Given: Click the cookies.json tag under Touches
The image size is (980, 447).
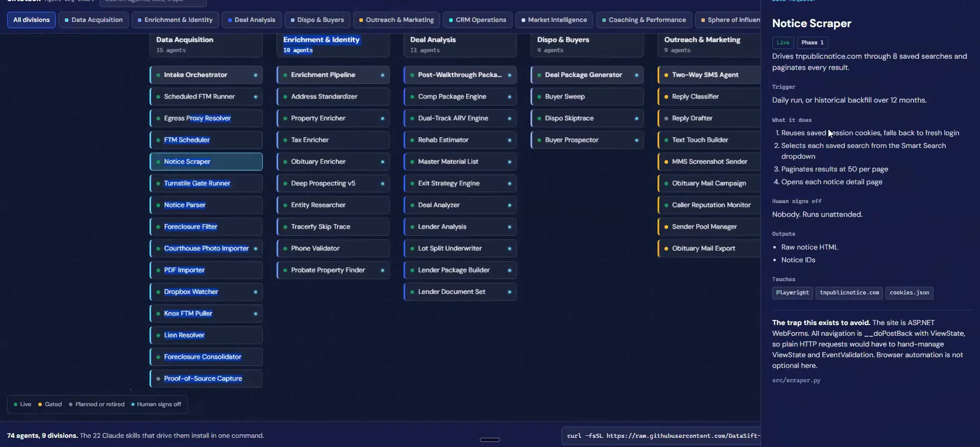Looking at the screenshot, I should [x=910, y=293].
